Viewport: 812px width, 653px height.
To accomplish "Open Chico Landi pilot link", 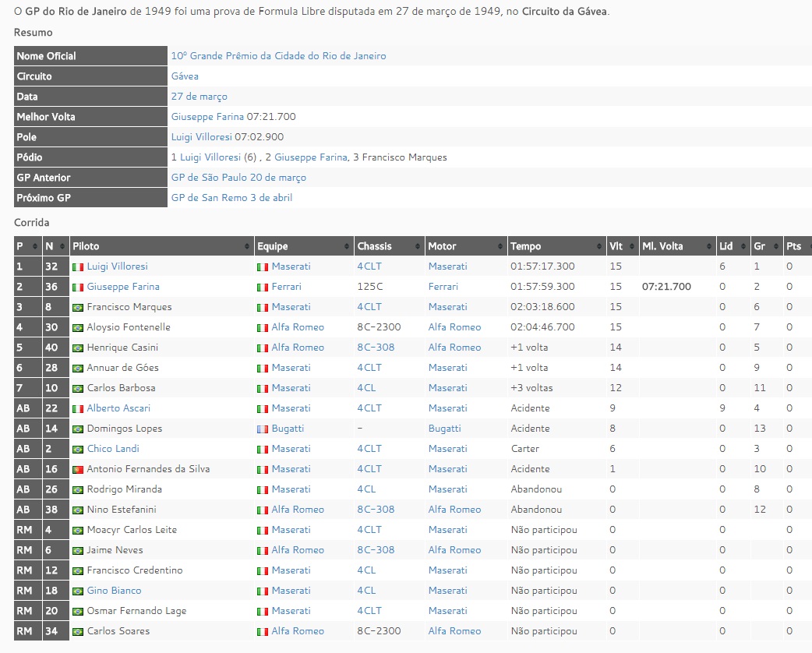I will (x=113, y=449).
